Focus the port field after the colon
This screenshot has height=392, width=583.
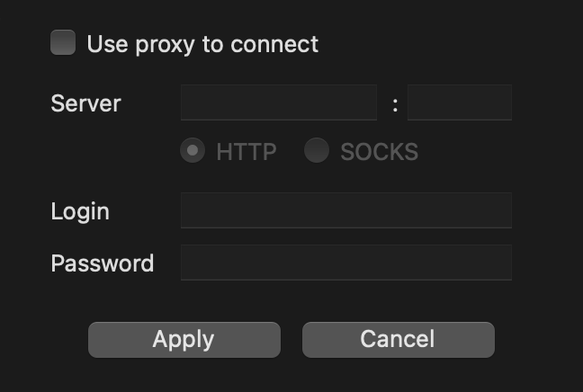460,103
